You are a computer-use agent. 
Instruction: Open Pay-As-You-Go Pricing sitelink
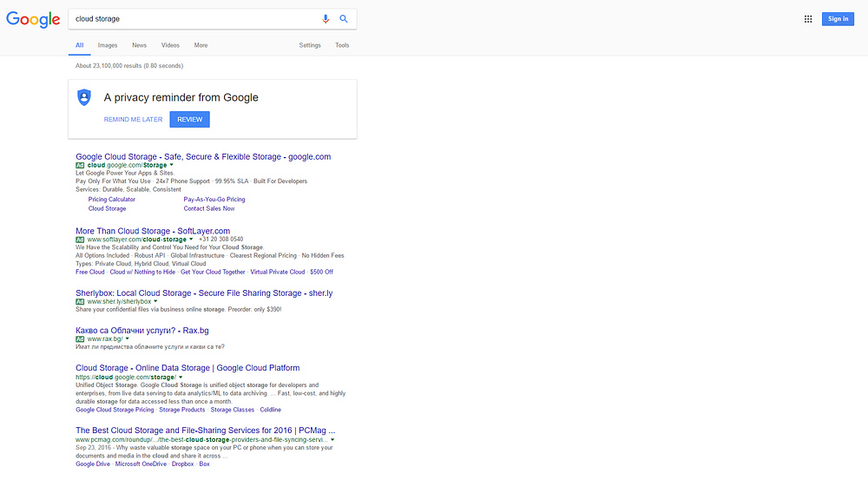214,200
